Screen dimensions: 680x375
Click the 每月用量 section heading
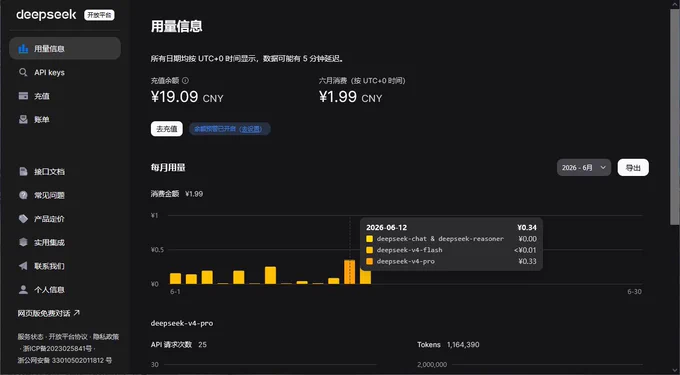[x=168, y=167]
